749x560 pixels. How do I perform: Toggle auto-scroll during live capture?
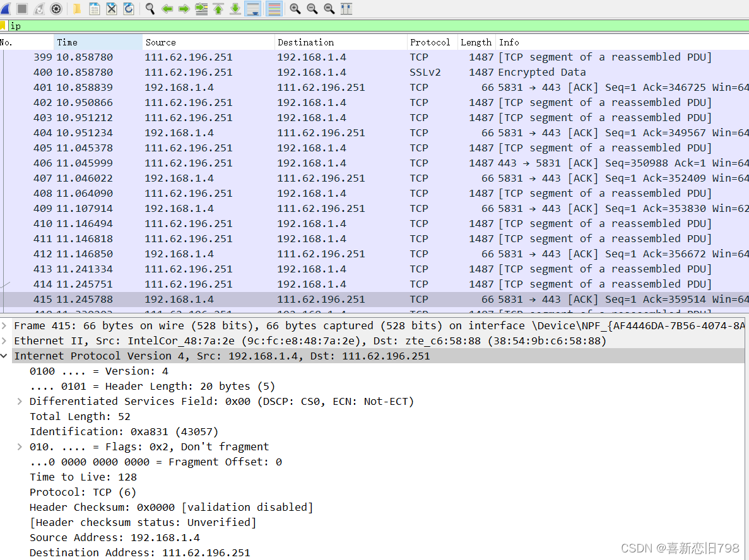tap(253, 9)
